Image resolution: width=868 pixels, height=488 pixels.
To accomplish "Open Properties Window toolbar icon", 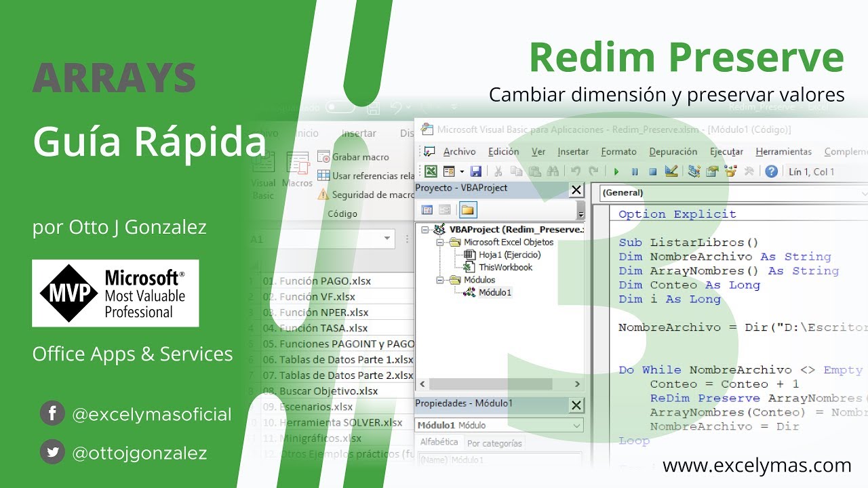I will (712, 171).
